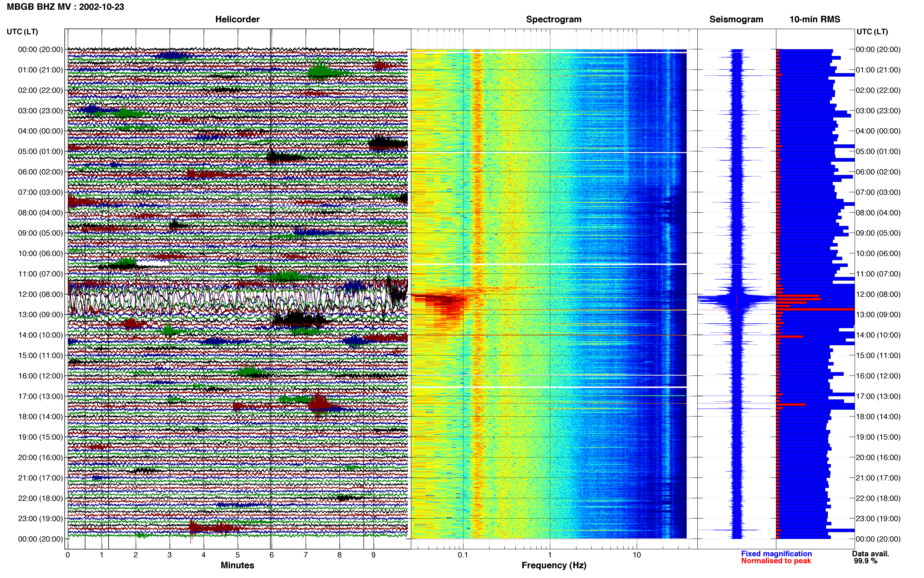Click the right '21:00 (17:00)' time label
The height and width of the screenshot is (578, 924).
click(878, 478)
